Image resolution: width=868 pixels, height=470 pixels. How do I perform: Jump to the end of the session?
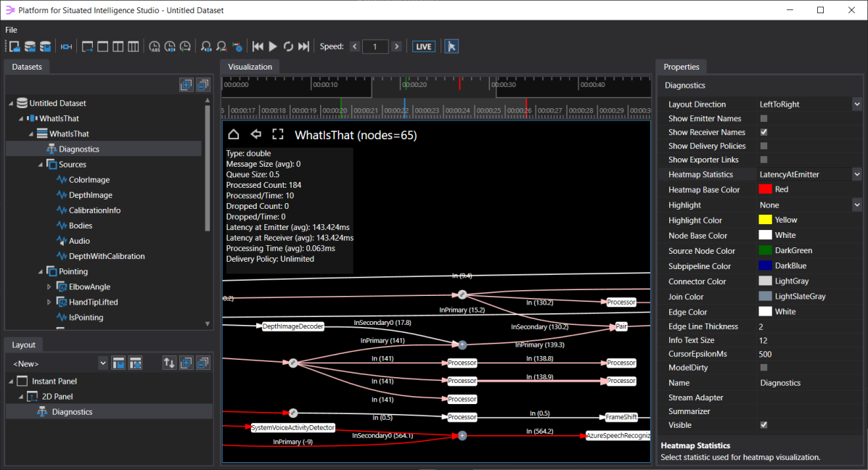click(304, 46)
